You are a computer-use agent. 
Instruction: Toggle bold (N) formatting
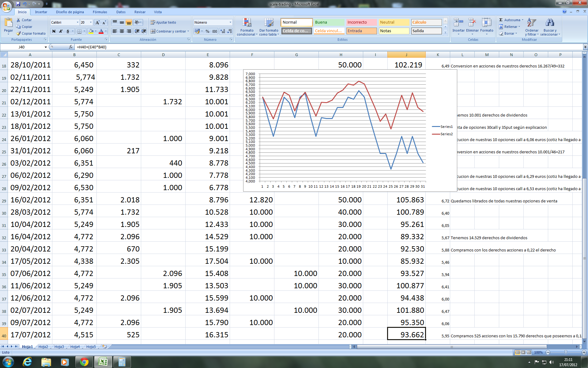click(54, 31)
